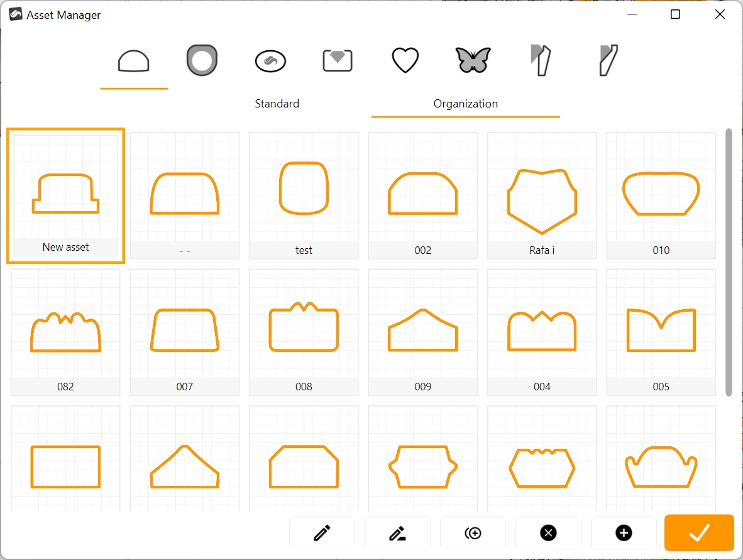Select the dome shape category icon

(134, 61)
